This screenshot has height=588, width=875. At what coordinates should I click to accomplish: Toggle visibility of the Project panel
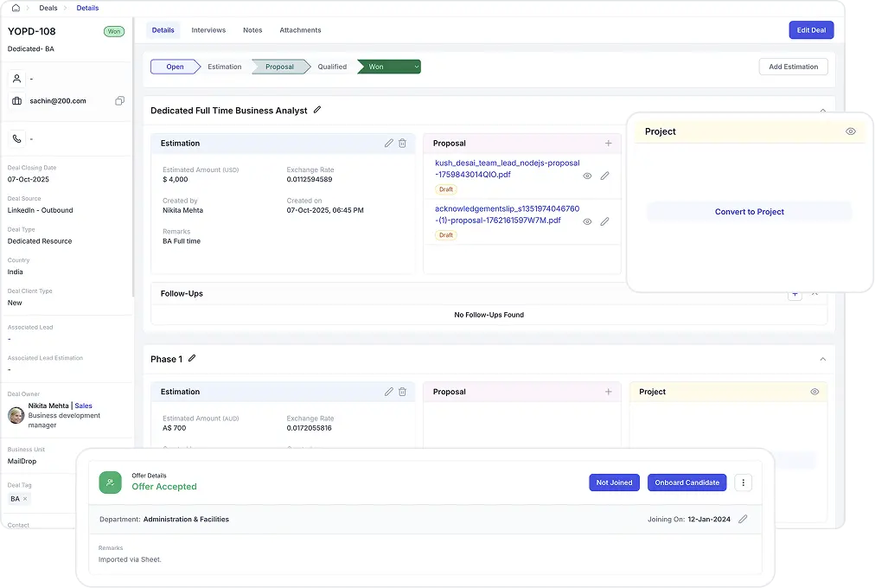[x=850, y=131]
